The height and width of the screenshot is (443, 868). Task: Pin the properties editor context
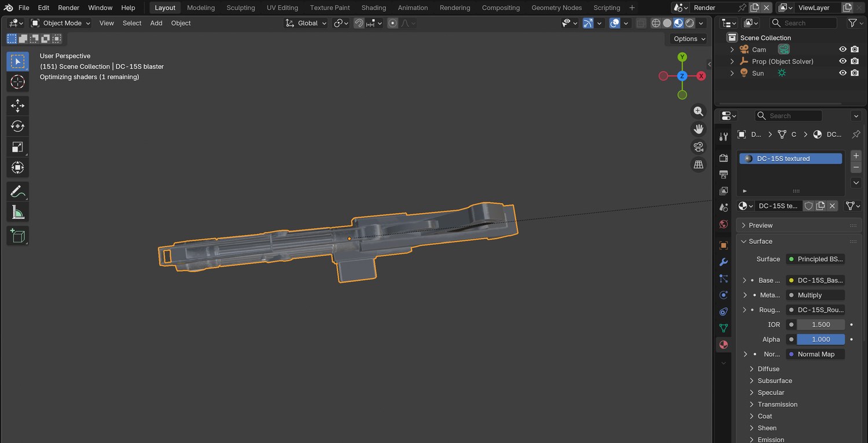[x=856, y=134]
